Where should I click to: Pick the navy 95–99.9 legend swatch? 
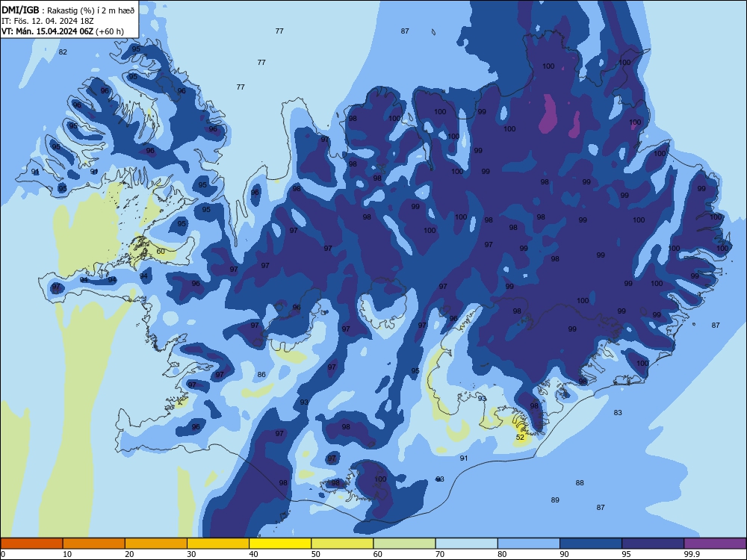tap(653, 544)
